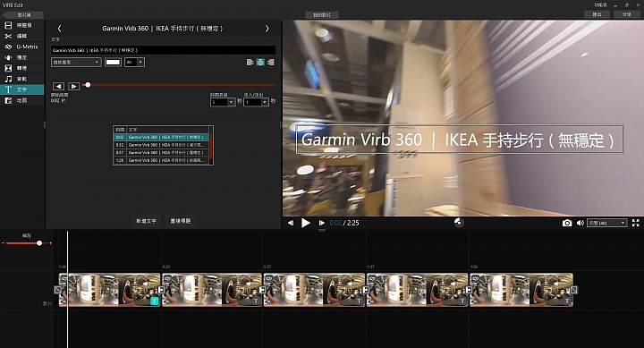The image size is (644, 348).
Task: Open the font size dropdown showing 80
Action: click(134, 62)
